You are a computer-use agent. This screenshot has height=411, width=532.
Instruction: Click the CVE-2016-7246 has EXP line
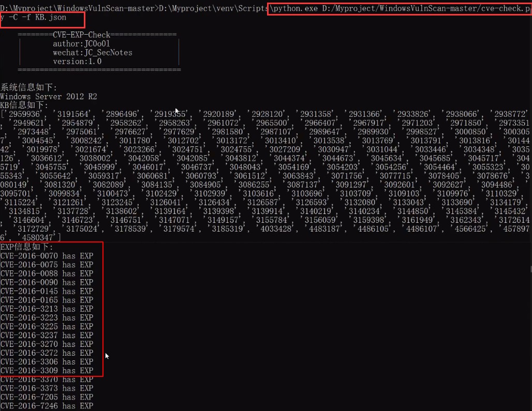[x=47, y=406]
